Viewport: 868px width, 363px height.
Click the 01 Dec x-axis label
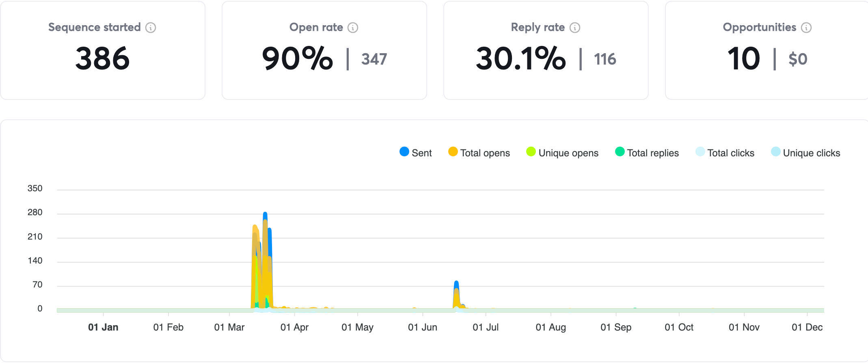pyautogui.click(x=807, y=327)
